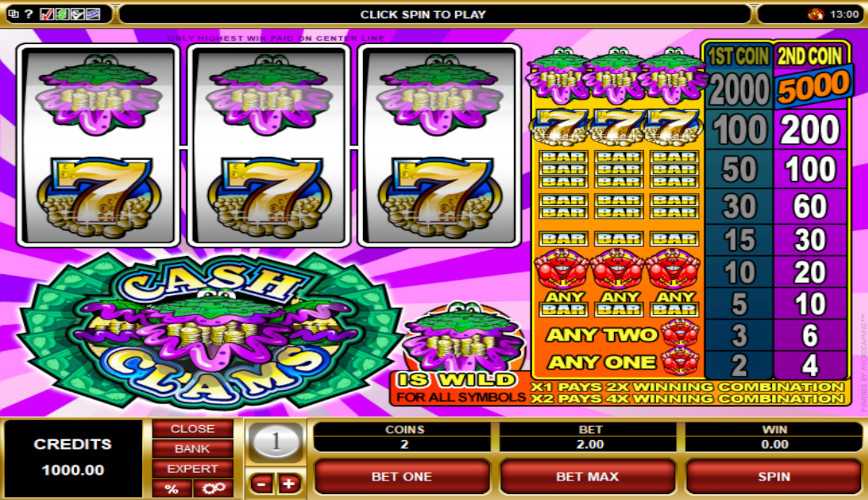Click the blue striped icon in top bar

[93, 14]
